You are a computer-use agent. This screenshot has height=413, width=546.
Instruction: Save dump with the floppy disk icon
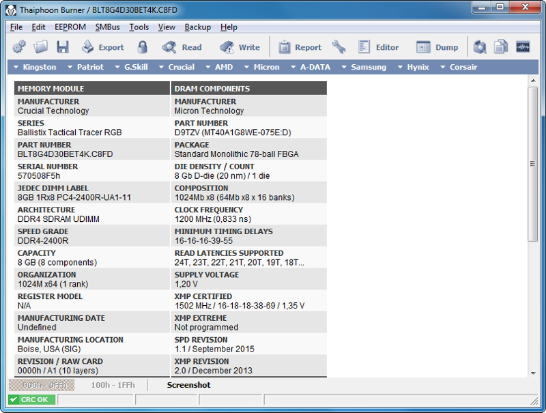click(x=63, y=47)
